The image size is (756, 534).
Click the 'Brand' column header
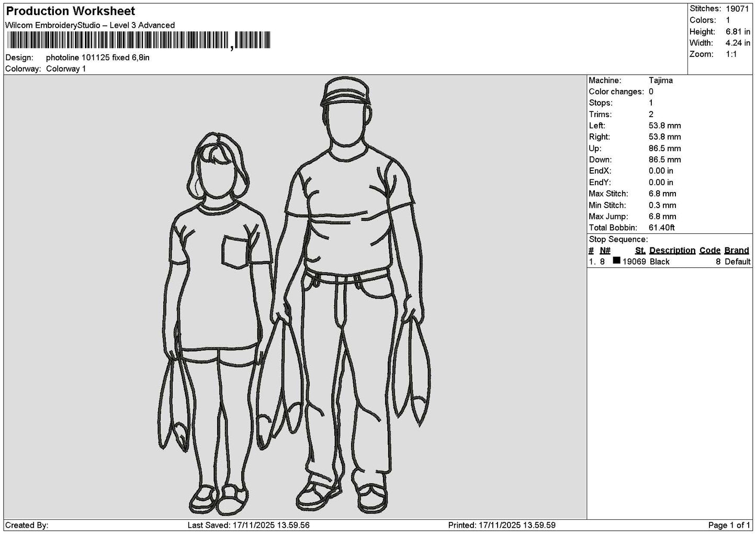(737, 251)
